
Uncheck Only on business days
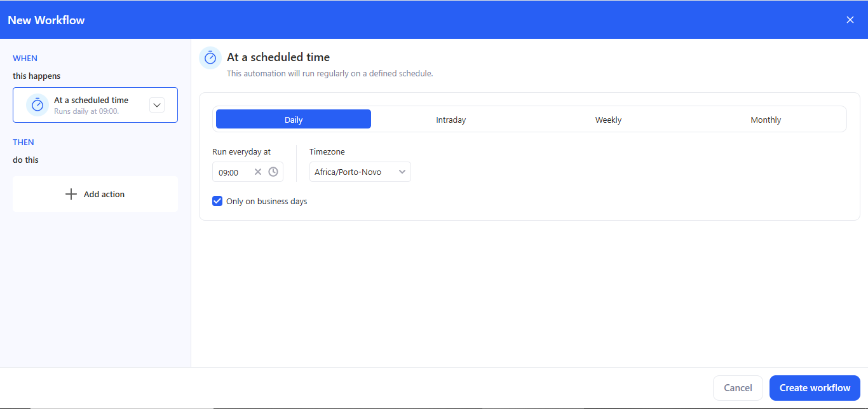click(217, 200)
